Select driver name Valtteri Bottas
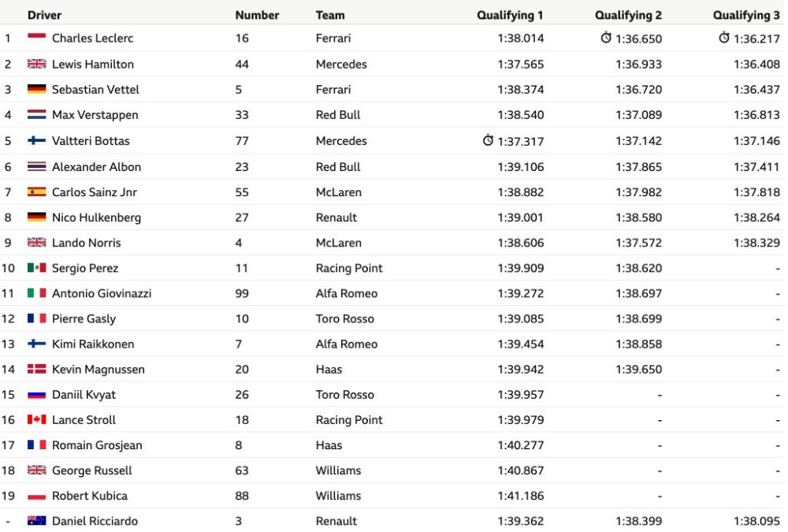Image resolution: width=788 pixels, height=532 pixels. 91,141
